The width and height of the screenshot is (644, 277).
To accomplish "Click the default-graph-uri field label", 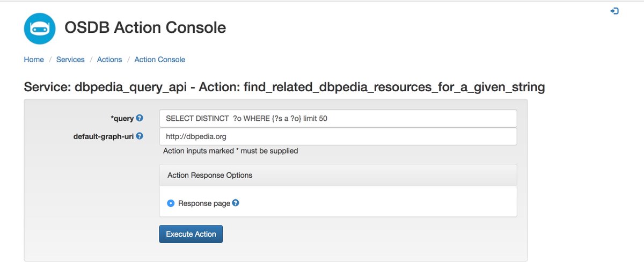I will (104, 136).
